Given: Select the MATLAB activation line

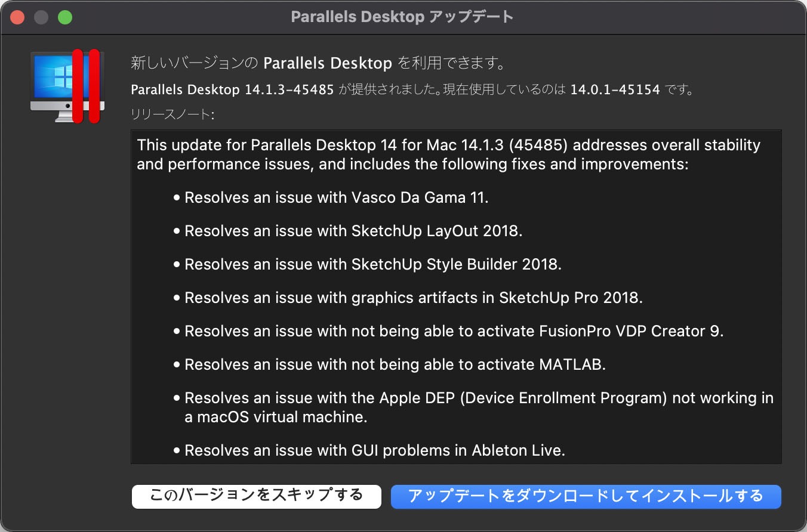Looking at the screenshot, I should (x=395, y=364).
